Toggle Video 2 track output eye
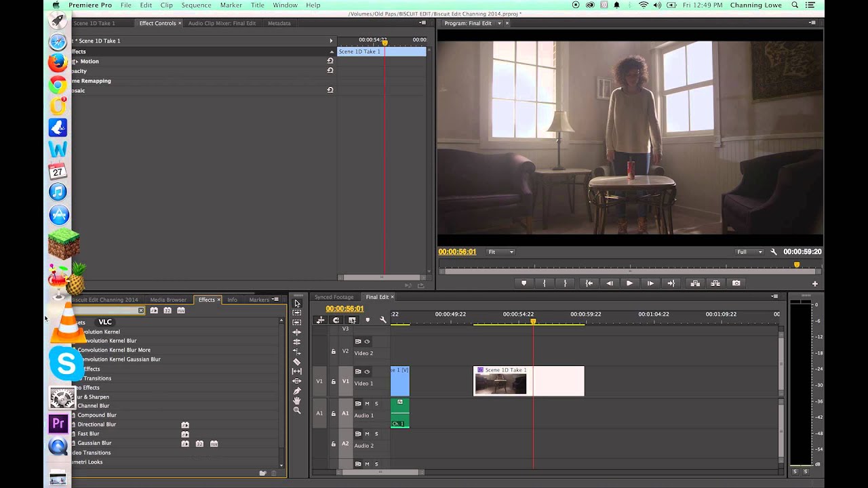 (367, 342)
